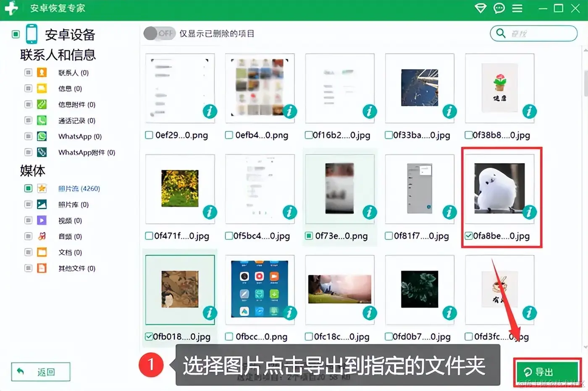This screenshot has height=391, width=588.
Task: Check the box for 0f33ba....0.jpg
Action: click(389, 135)
